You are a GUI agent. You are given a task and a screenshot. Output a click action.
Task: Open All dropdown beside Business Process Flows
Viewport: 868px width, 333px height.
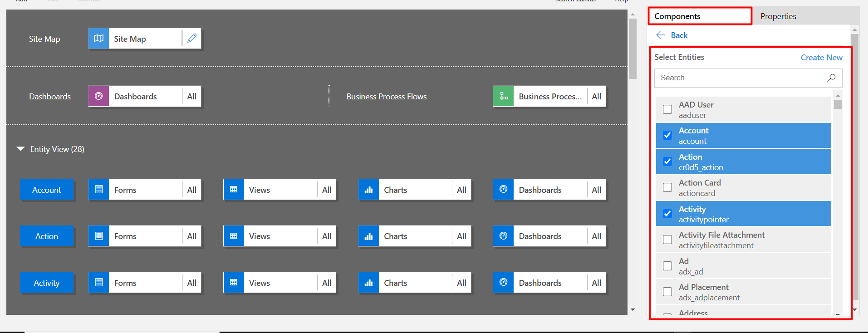pyautogui.click(x=596, y=96)
